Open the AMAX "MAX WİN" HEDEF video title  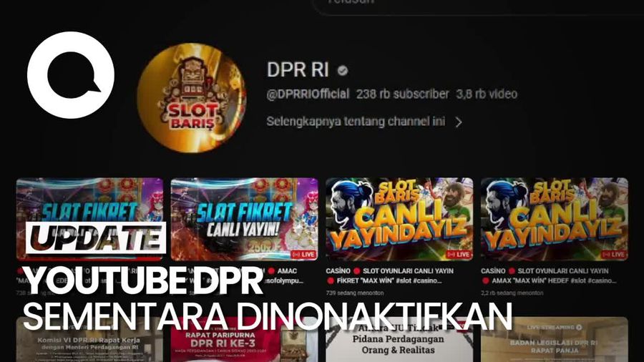549,276
